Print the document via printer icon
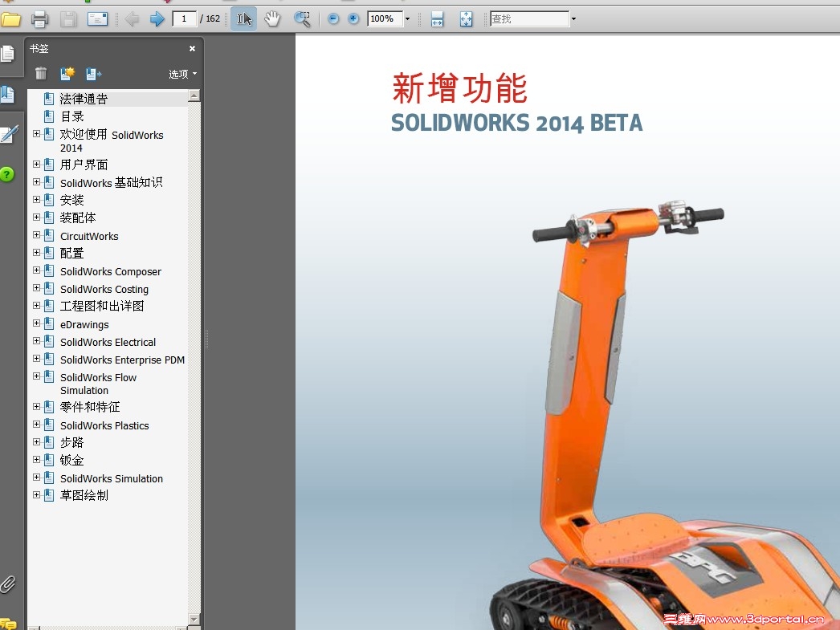This screenshot has width=840, height=630. [39, 20]
